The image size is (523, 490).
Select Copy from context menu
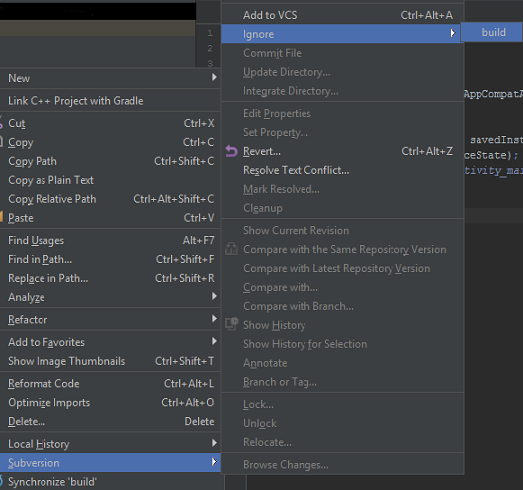[110, 142]
